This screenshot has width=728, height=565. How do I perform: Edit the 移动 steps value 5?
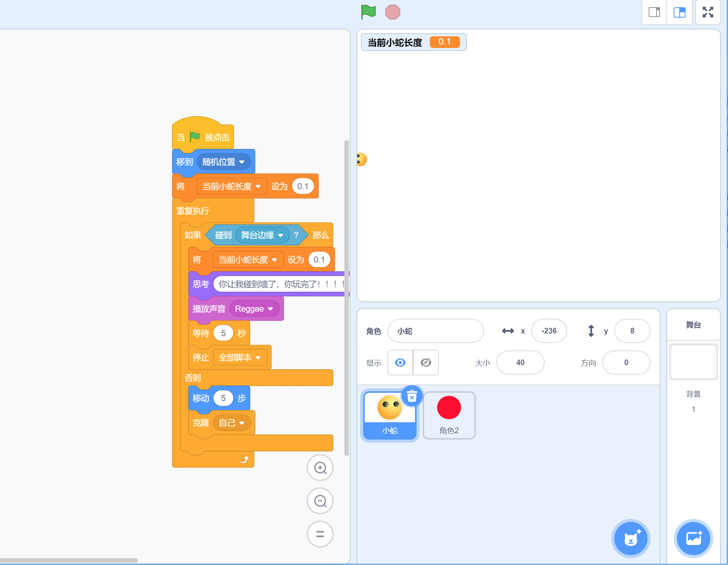pos(223,398)
